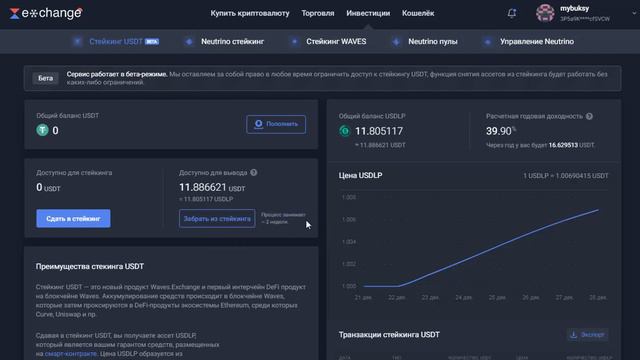
Task: Click the 1 USDLP = 1.00690415 USDT rate
Action: (566, 176)
